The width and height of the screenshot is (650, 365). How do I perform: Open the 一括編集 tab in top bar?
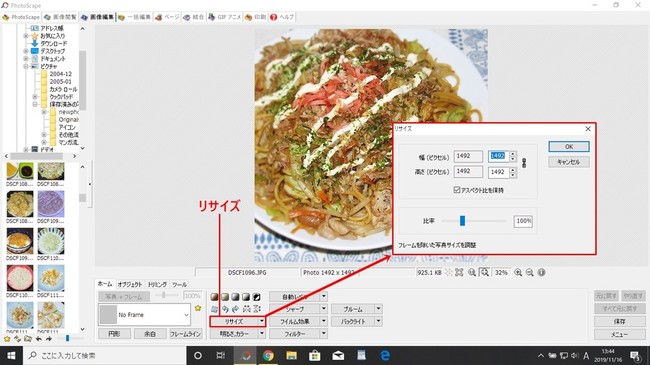click(x=134, y=17)
